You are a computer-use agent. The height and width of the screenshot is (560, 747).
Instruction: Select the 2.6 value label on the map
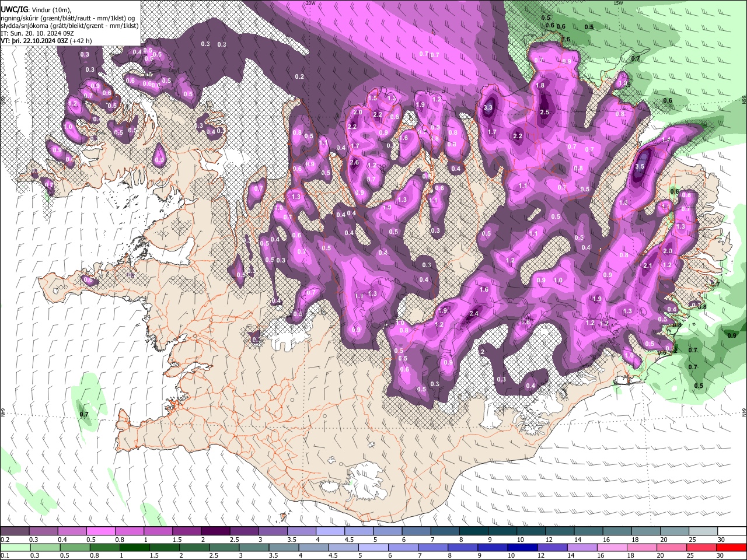click(354, 163)
